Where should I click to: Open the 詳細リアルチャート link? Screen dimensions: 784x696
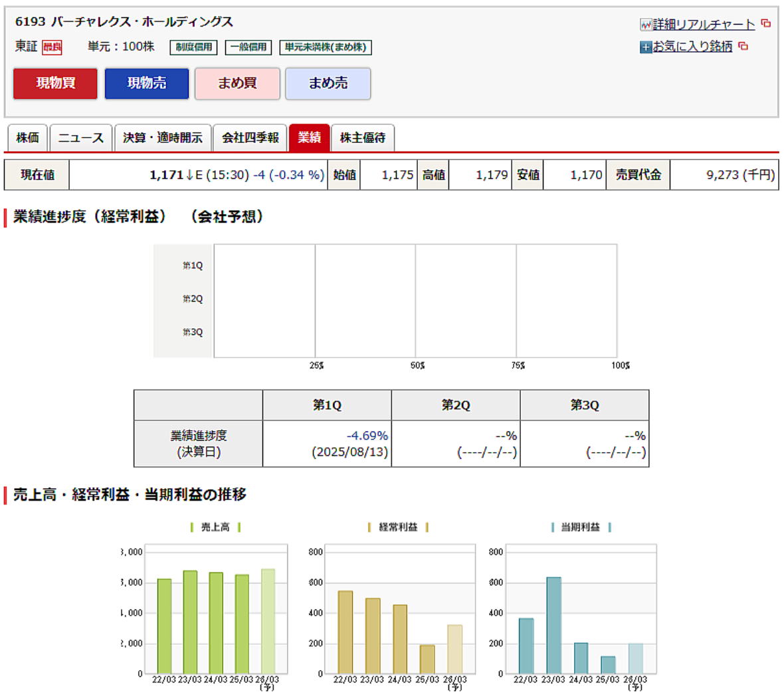704,24
